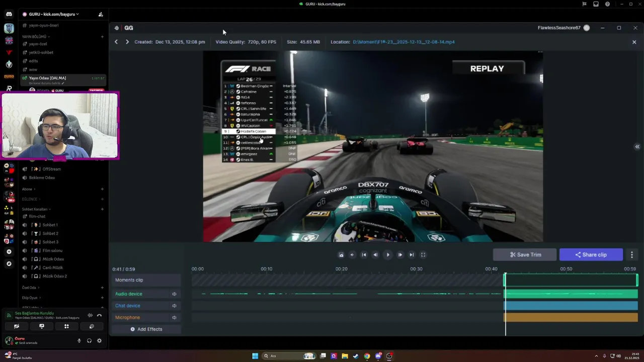Screen dimensions: 644x362
Task: Click invite people icon in Discord header
Action: click(101, 14)
